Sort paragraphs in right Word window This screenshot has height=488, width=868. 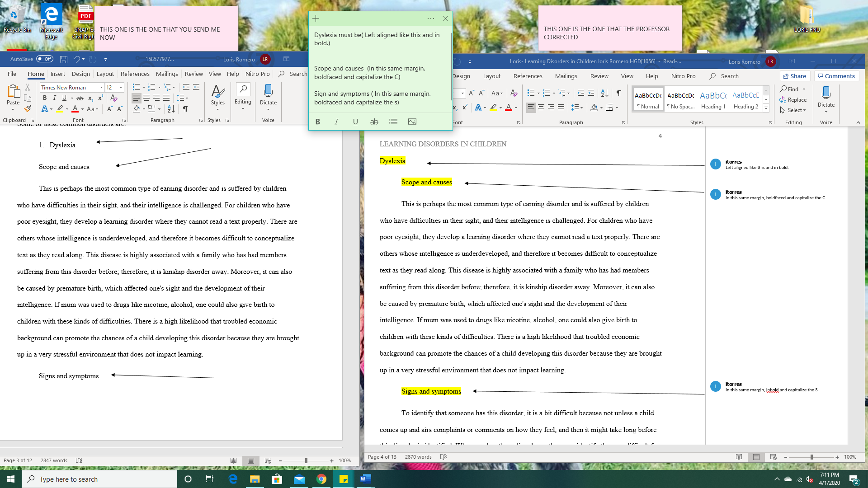pos(604,93)
